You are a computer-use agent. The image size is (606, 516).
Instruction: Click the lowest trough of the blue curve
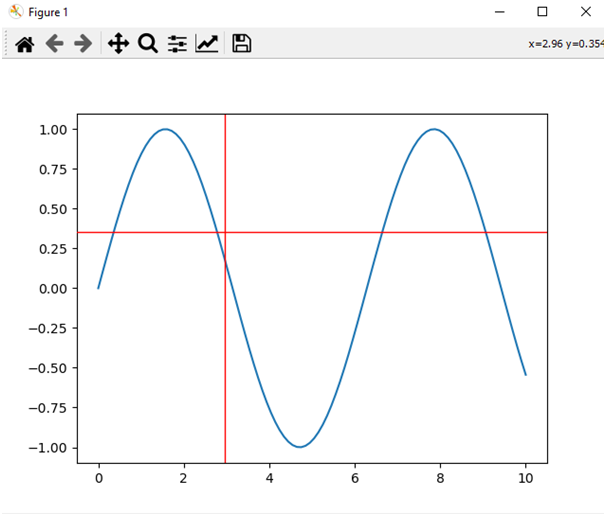[299, 446]
